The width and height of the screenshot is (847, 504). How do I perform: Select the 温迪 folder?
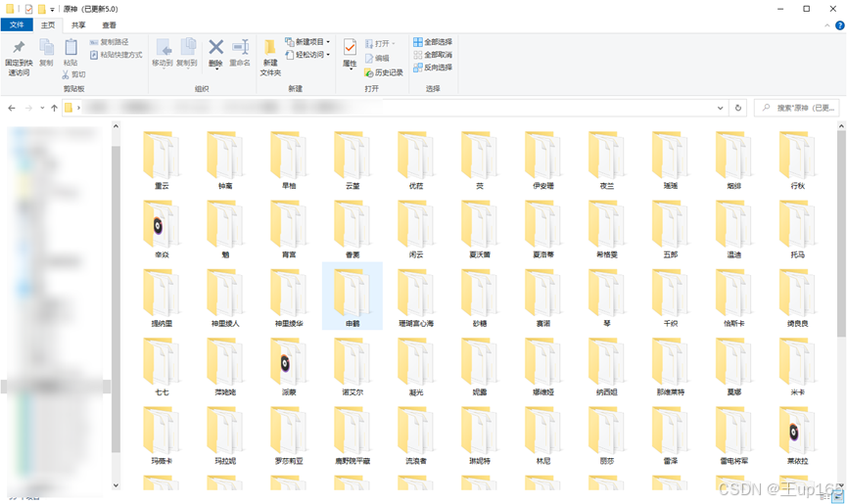click(x=734, y=229)
